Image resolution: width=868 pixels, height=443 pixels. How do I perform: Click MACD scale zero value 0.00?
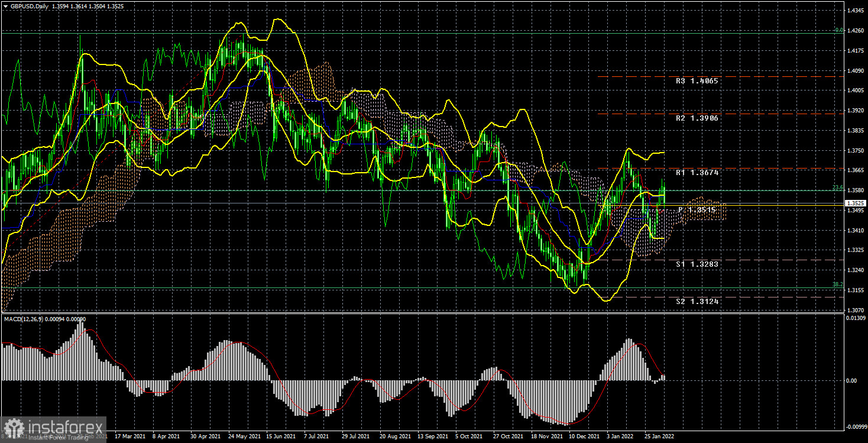tap(851, 380)
